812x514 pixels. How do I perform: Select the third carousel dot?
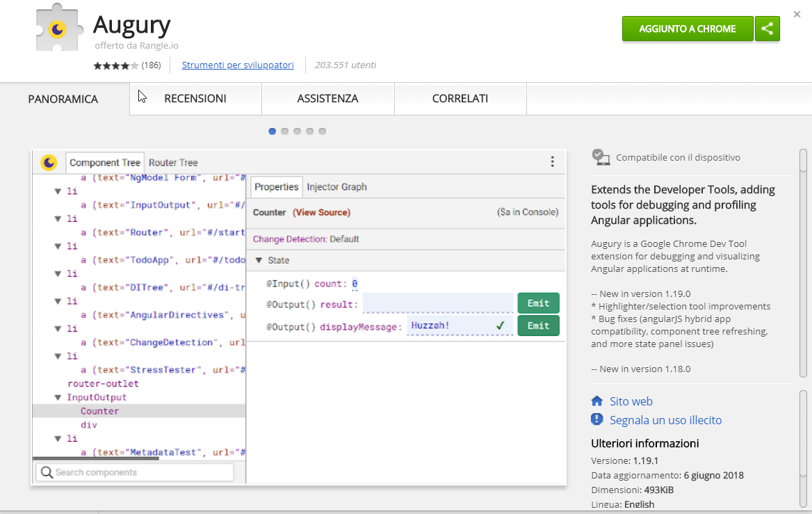click(x=297, y=131)
